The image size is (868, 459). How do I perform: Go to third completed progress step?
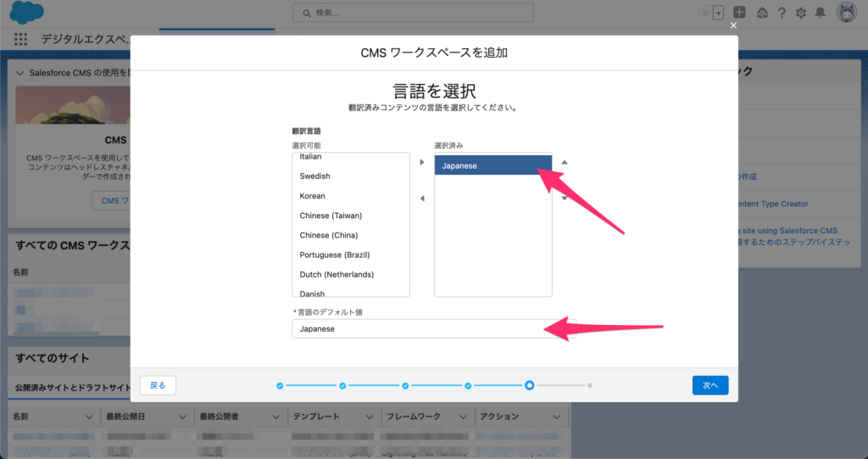pyautogui.click(x=405, y=385)
